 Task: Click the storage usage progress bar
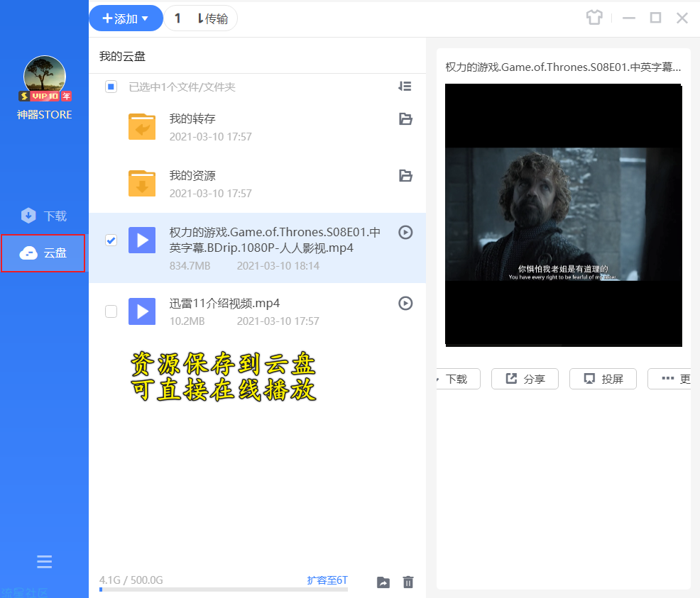point(223,589)
